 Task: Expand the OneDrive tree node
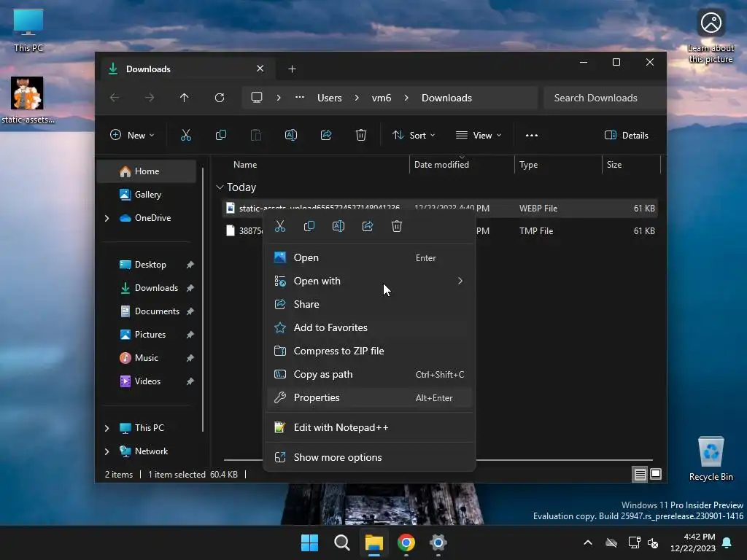pyautogui.click(x=107, y=218)
